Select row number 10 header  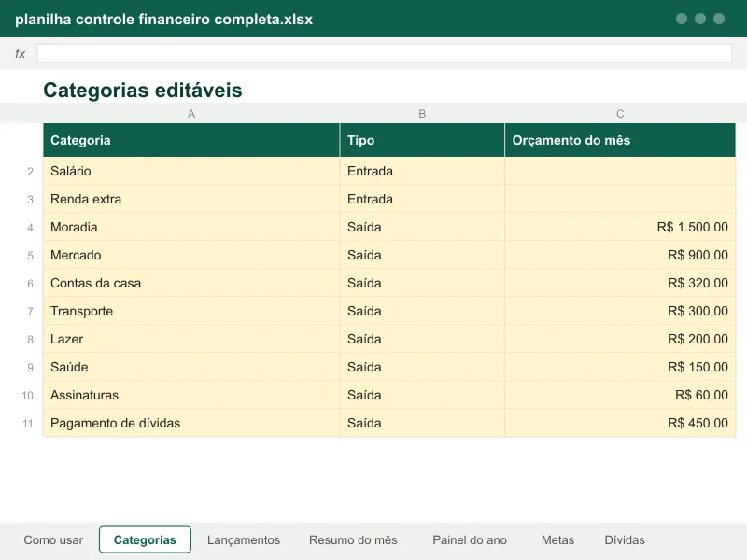[x=28, y=395]
